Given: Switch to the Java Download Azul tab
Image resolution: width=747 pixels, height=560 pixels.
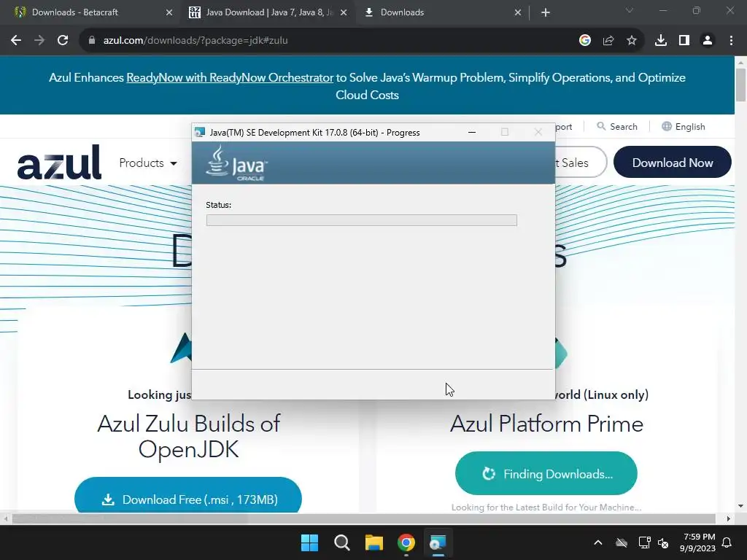Looking at the screenshot, I should coord(269,12).
